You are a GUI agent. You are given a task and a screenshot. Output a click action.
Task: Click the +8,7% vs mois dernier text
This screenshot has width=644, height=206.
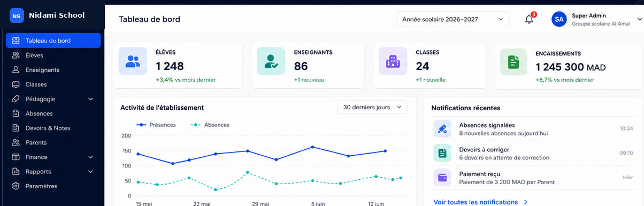point(565,80)
